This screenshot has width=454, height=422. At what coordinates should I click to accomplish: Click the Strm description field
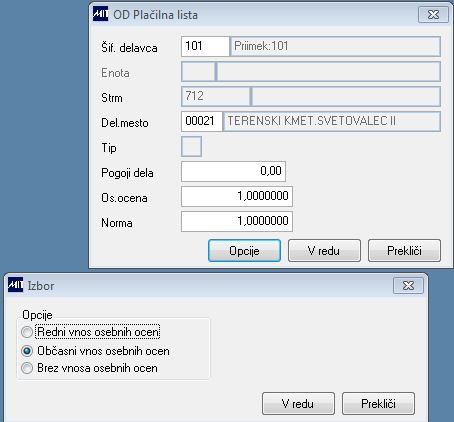[x=346, y=96]
